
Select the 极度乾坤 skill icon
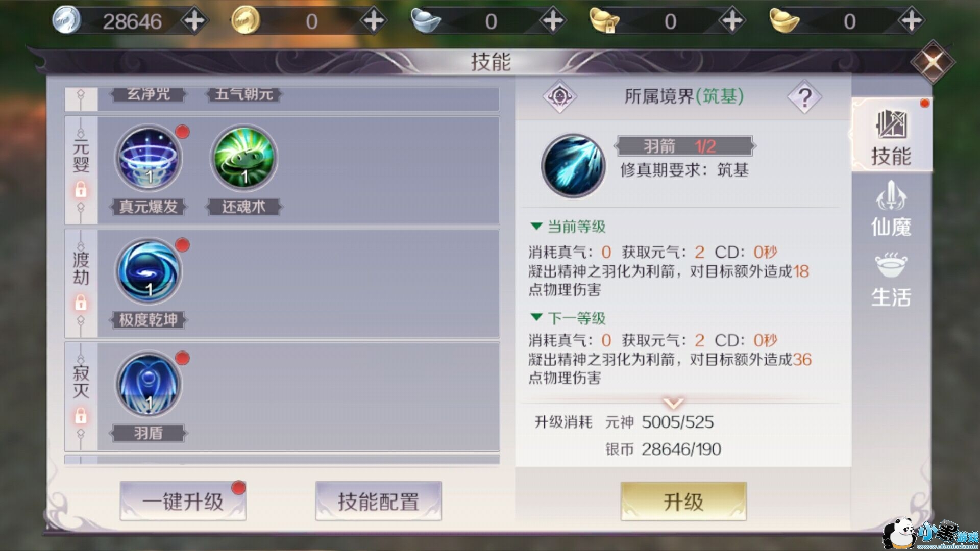[148, 271]
